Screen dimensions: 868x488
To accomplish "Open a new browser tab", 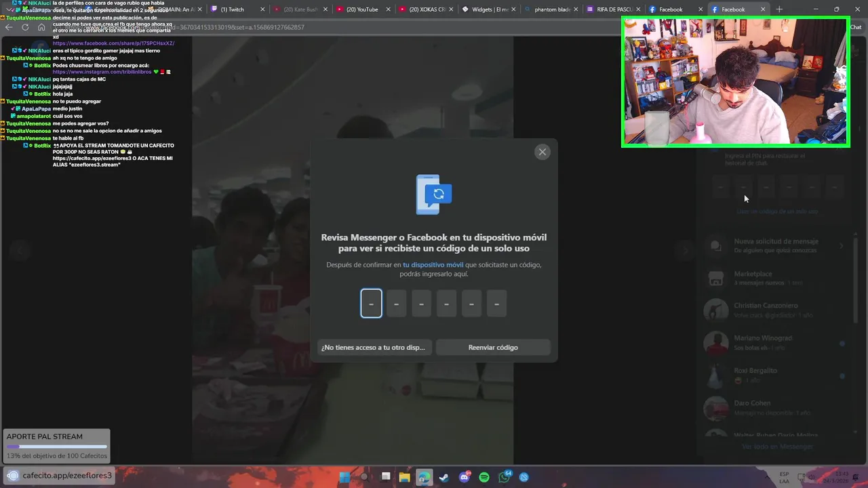I will tap(779, 9).
